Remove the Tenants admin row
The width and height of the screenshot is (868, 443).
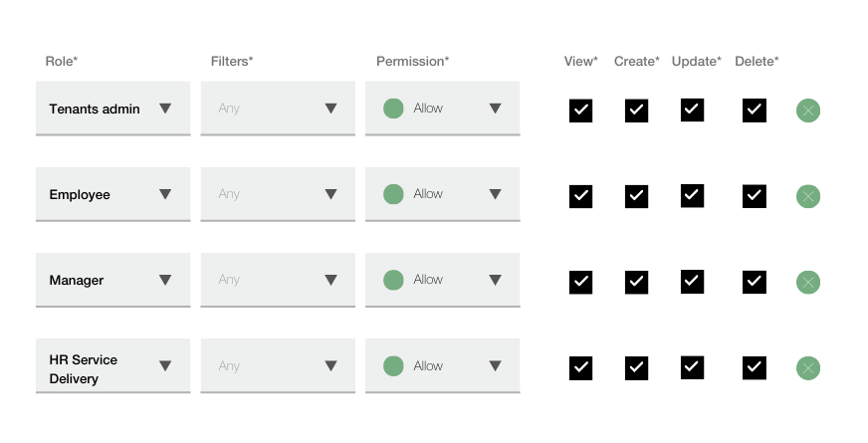(807, 111)
